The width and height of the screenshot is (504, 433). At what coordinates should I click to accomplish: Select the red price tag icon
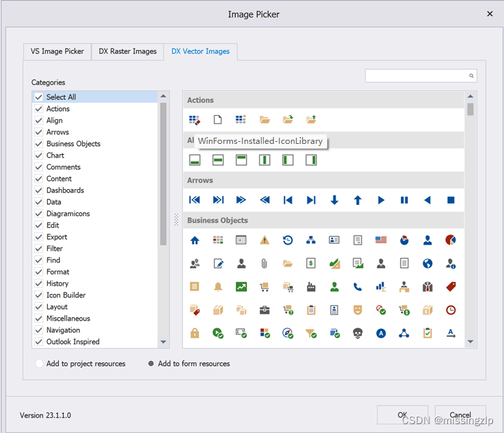[x=451, y=286]
